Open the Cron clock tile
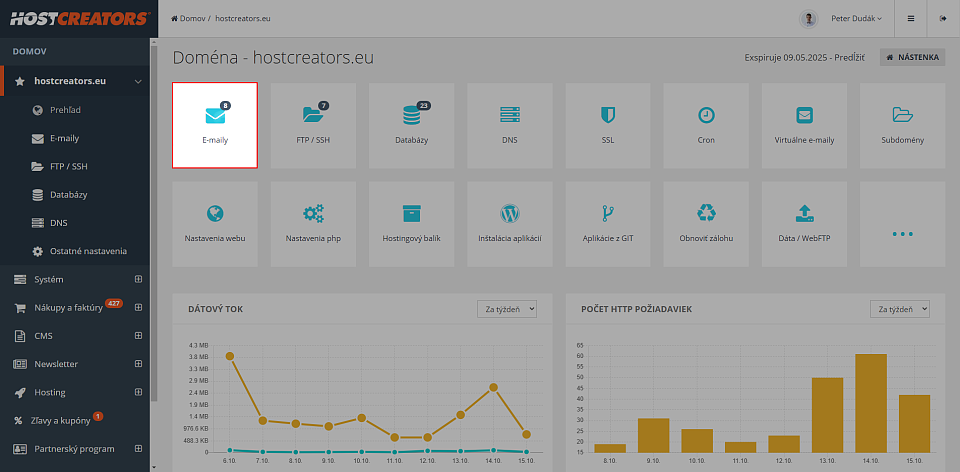The height and width of the screenshot is (472, 960). pyautogui.click(x=706, y=125)
